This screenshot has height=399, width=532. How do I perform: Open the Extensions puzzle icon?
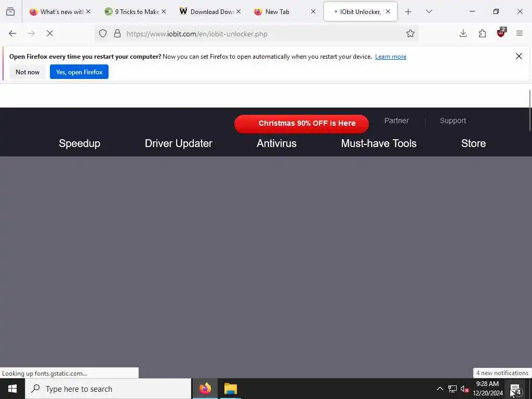pos(482,33)
